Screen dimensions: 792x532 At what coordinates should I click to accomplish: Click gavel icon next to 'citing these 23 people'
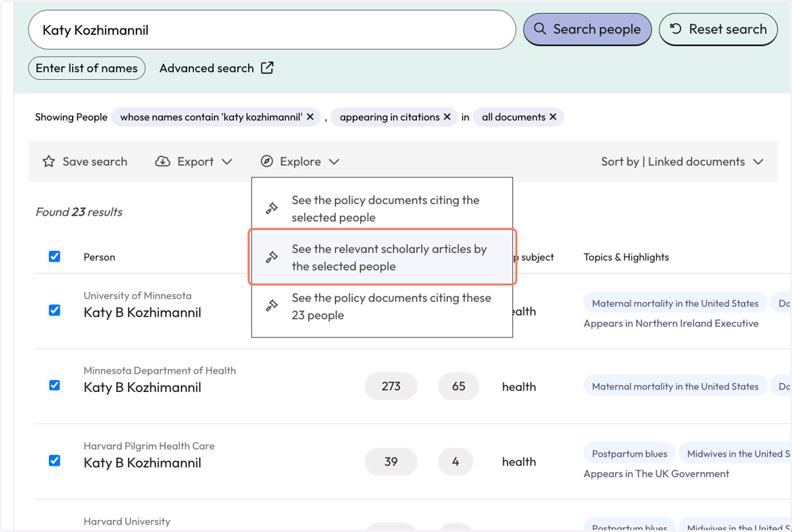pyautogui.click(x=272, y=306)
